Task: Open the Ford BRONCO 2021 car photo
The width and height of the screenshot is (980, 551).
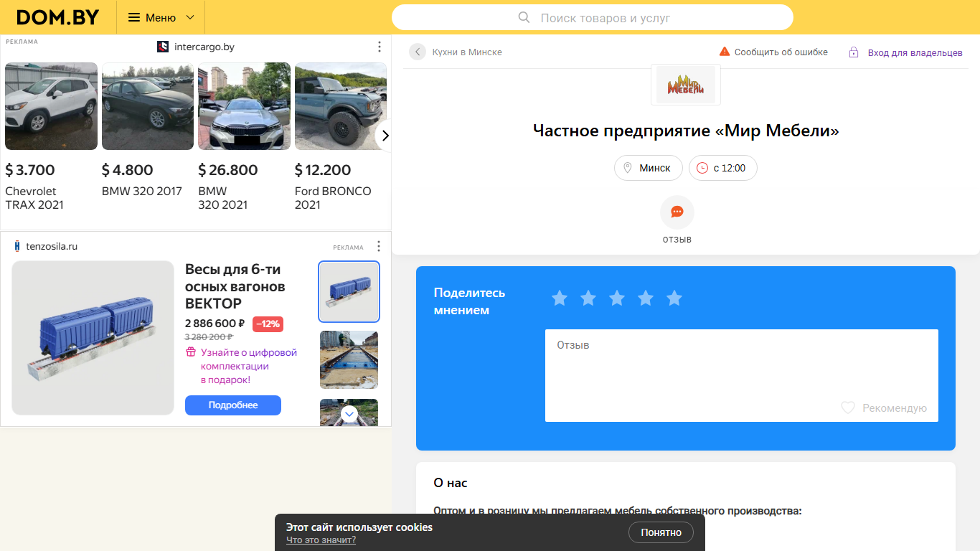Action: [341, 106]
